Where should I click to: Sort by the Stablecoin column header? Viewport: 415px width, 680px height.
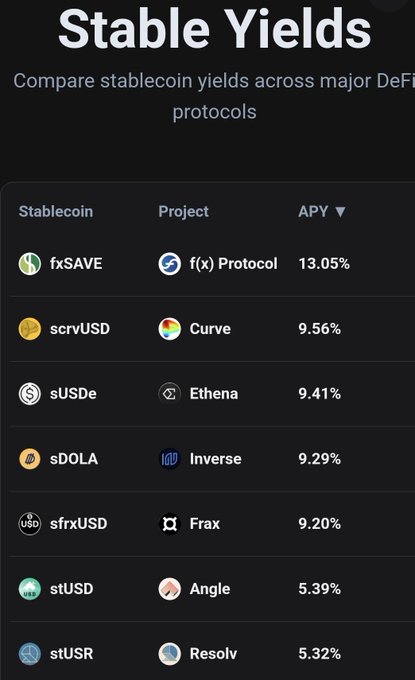pos(56,212)
